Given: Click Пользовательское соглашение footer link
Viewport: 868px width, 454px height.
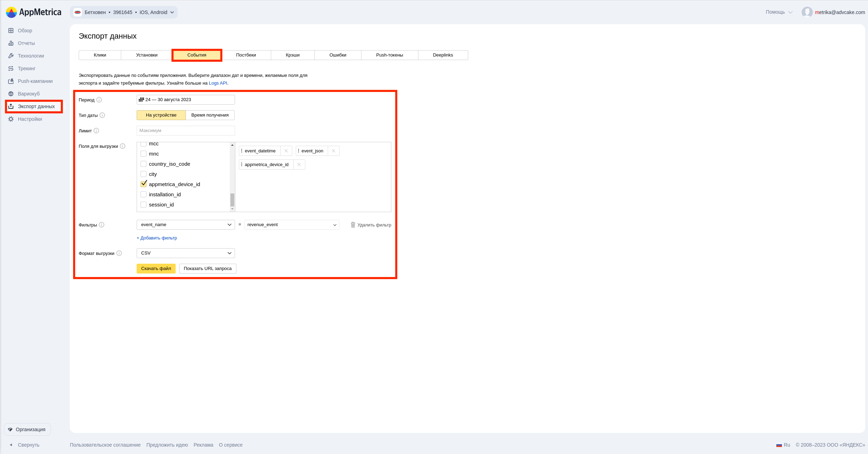Looking at the screenshot, I should coord(105,445).
